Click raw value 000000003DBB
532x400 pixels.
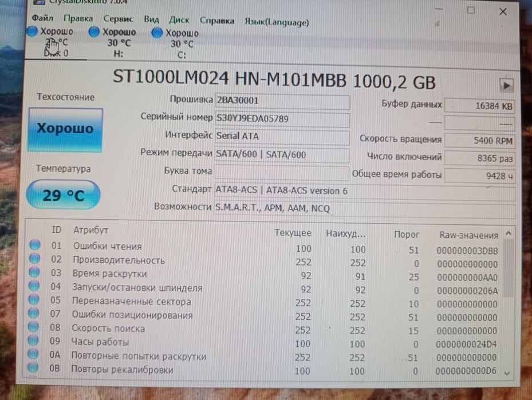(467, 251)
